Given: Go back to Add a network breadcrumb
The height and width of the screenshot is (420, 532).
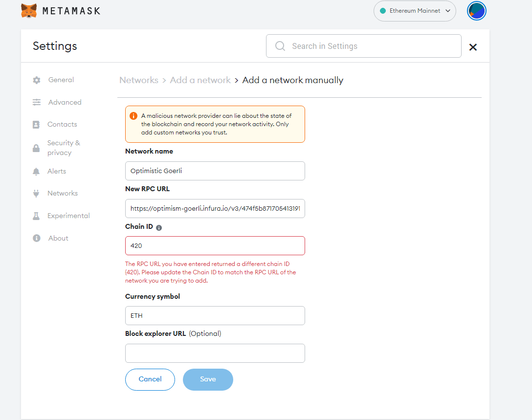Looking at the screenshot, I should pos(200,80).
